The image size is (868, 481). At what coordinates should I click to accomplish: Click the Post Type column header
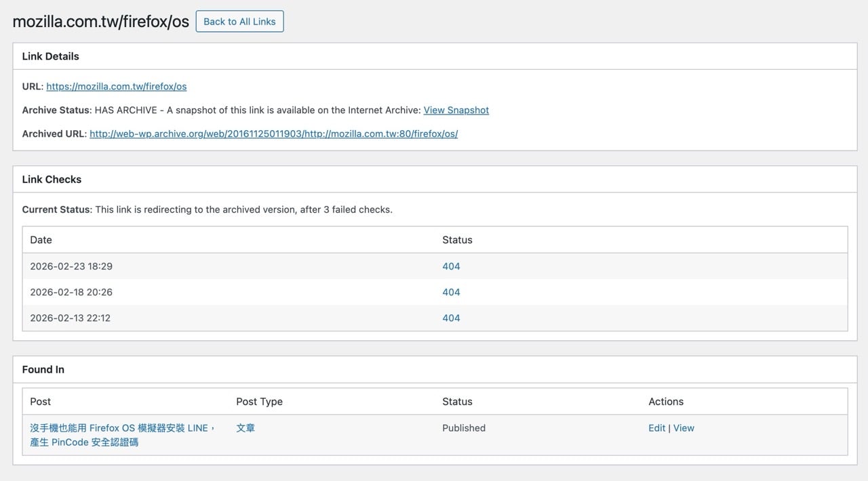[x=259, y=401]
